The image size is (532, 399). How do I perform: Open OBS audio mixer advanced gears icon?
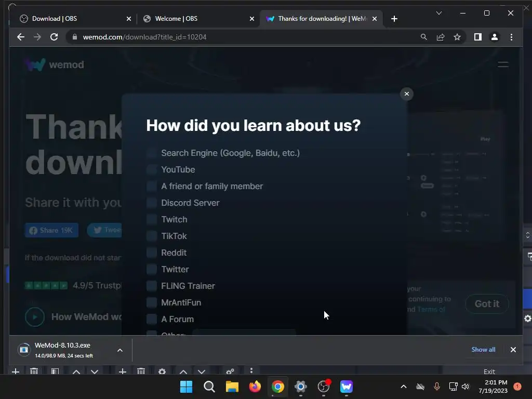230,371
